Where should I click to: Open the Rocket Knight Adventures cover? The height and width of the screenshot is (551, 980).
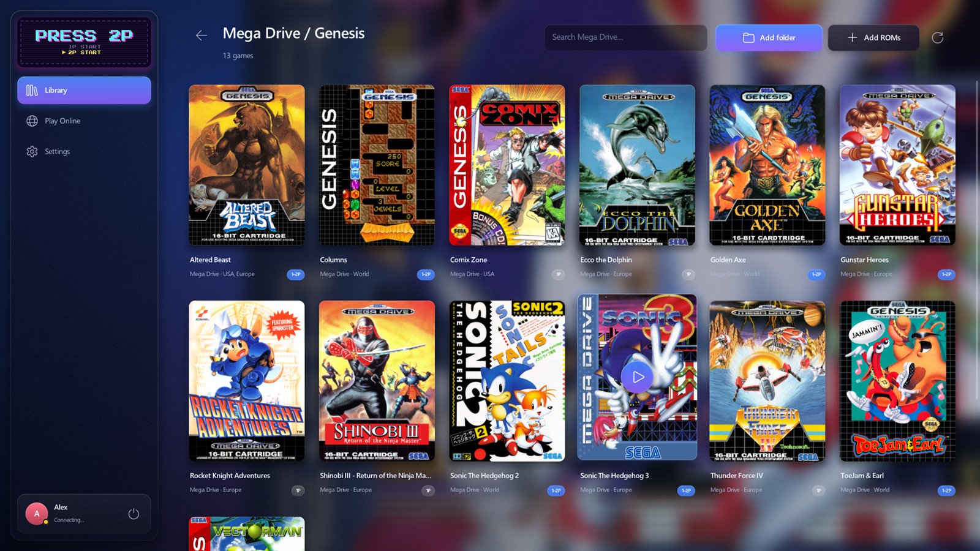[247, 381]
